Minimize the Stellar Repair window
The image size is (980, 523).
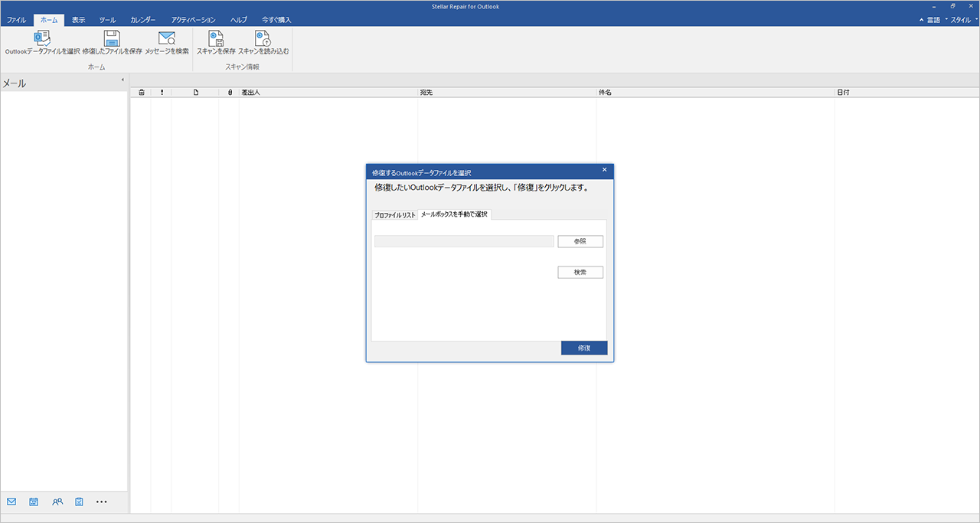click(x=933, y=6)
